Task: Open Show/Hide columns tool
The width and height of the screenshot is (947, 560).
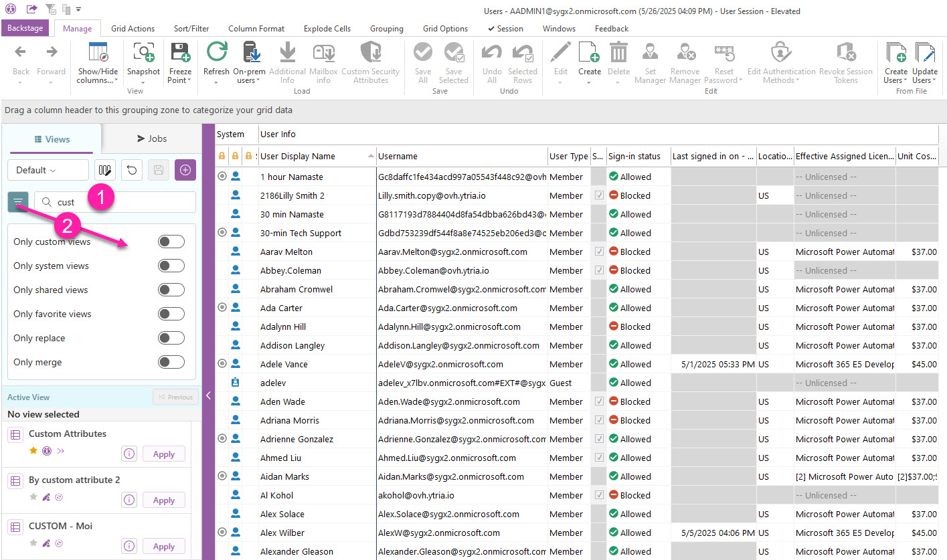Action: pos(98,53)
